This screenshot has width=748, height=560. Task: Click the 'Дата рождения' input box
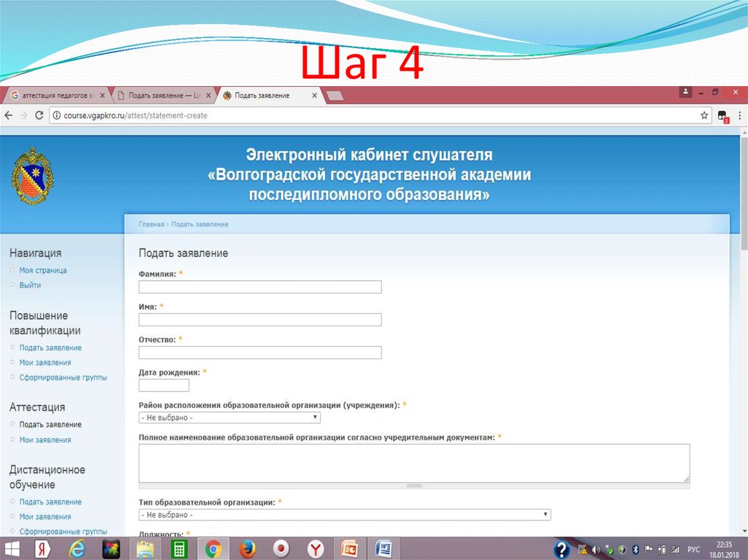tap(163, 385)
